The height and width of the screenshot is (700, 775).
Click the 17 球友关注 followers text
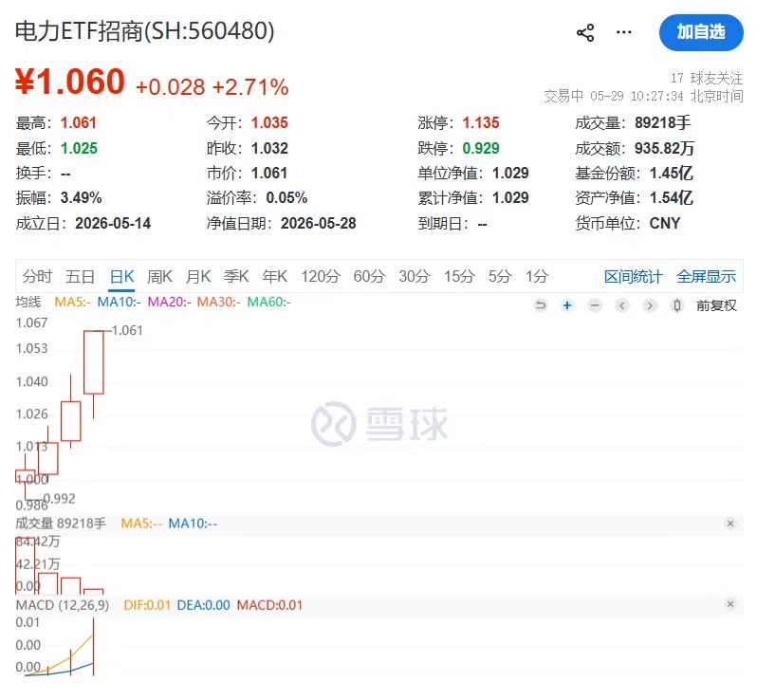tap(706, 78)
